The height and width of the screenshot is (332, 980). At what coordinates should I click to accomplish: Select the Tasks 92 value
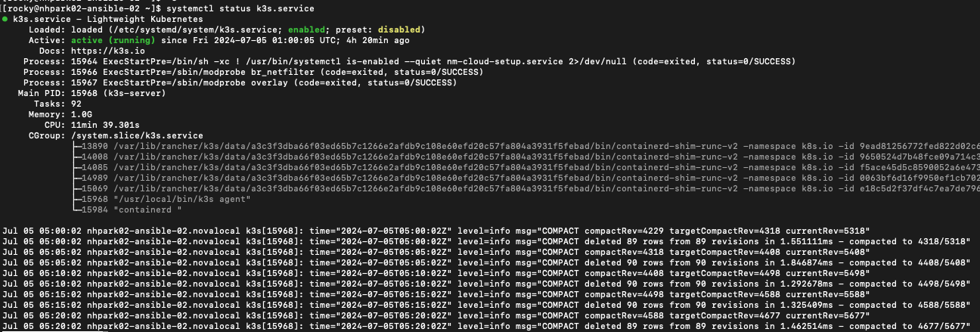pos(76,103)
